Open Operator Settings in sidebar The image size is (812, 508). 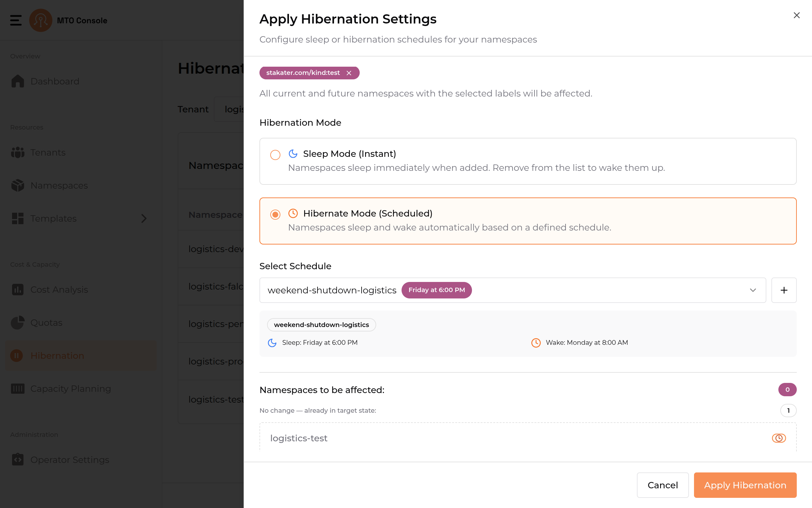(x=81, y=459)
